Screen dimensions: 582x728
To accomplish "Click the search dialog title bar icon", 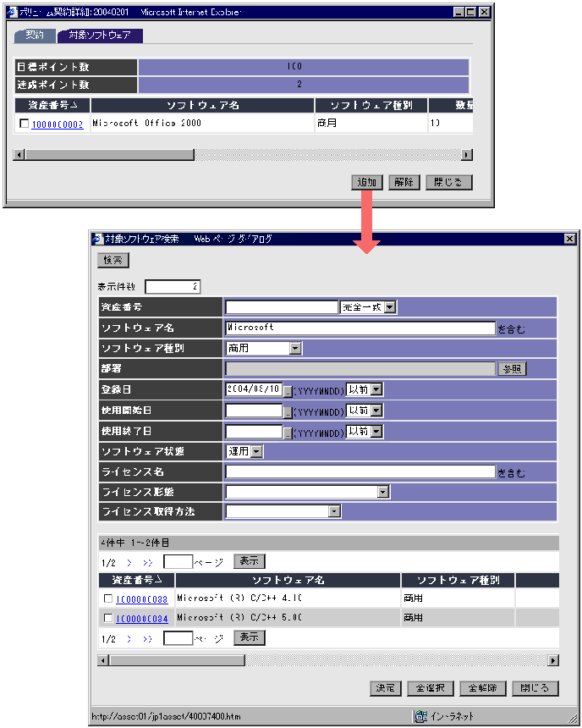I will click(97, 239).
